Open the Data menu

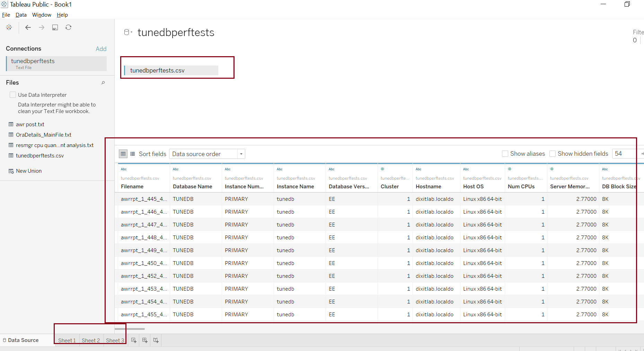tap(21, 15)
